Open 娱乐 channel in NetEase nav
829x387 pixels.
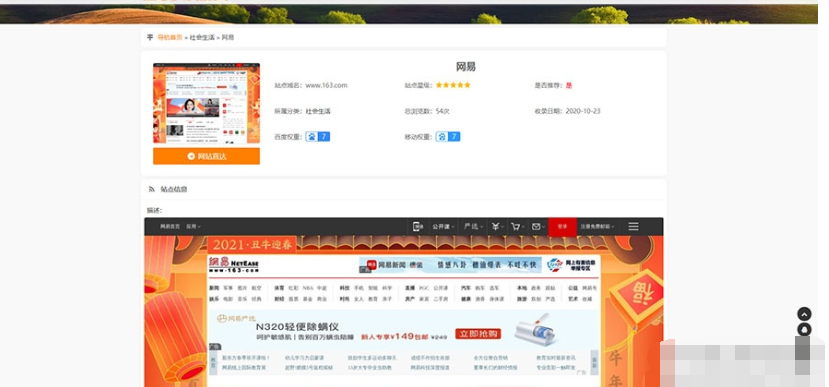214,299
